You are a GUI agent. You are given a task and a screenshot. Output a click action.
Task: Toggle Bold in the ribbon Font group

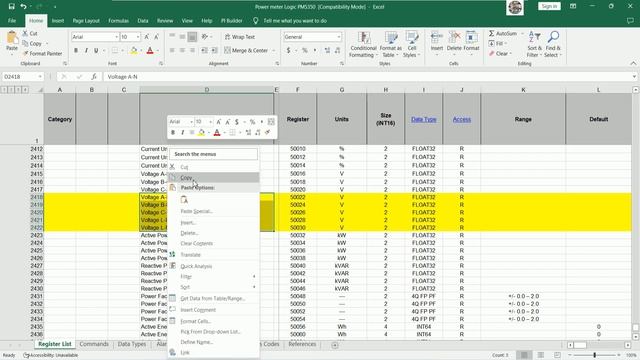point(76,51)
